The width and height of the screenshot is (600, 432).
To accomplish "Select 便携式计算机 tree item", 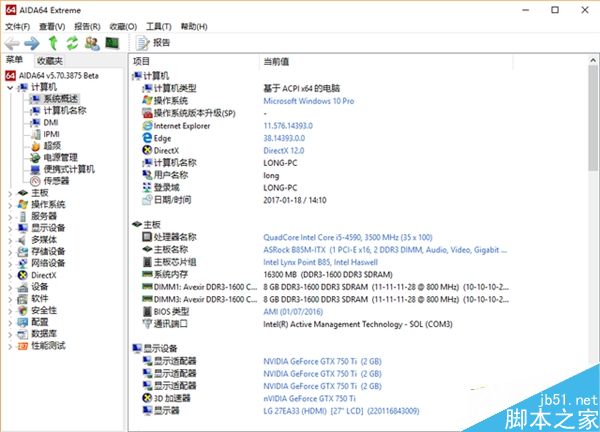I will click(69, 170).
